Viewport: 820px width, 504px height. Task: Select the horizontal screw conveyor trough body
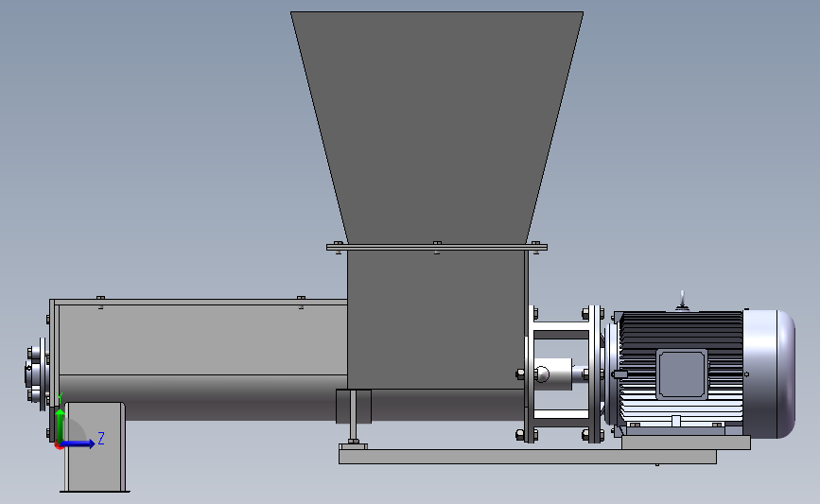201,361
